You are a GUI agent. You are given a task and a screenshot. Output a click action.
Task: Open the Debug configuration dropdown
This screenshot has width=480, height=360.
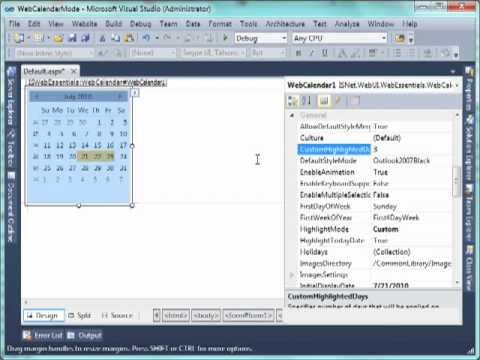[x=261, y=38]
